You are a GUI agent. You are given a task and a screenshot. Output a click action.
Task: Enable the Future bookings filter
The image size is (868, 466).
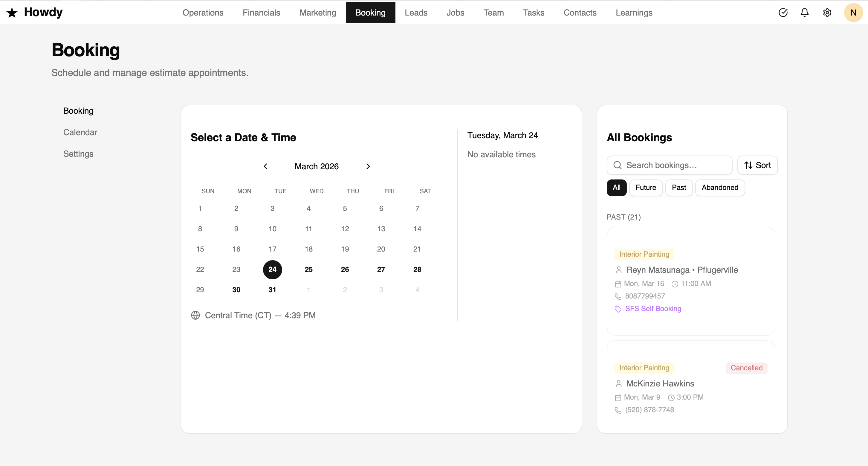point(646,188)
